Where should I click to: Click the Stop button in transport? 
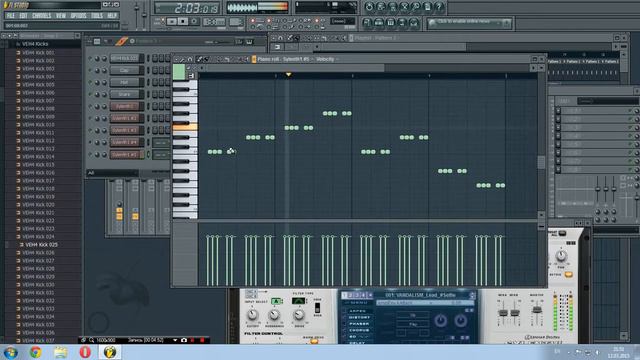point(183,21)
